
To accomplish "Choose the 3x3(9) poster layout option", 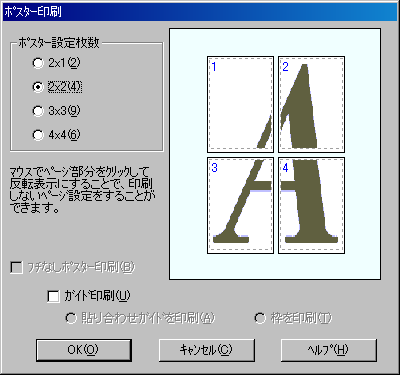I will 57,111.
